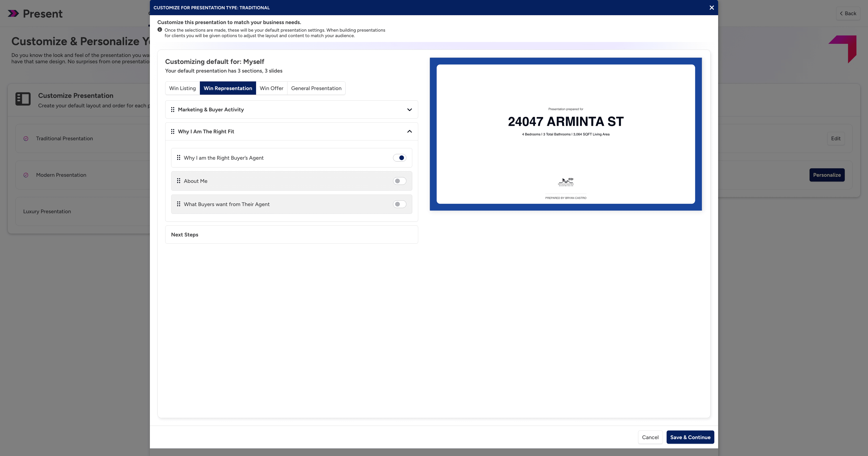Click drag handle beside What Buyers want from Their Agent
The height and width of the screenshot is (456, 868).
click(x=179, y=204)
